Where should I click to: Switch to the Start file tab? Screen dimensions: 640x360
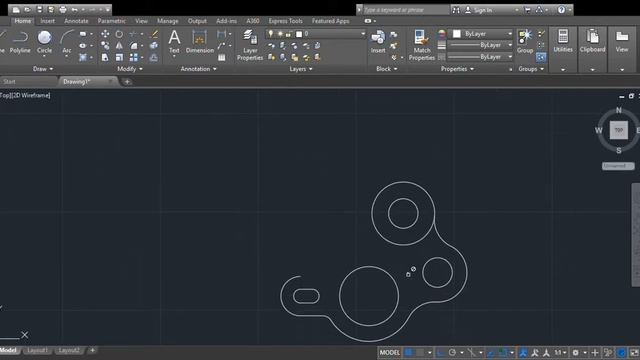9,82
